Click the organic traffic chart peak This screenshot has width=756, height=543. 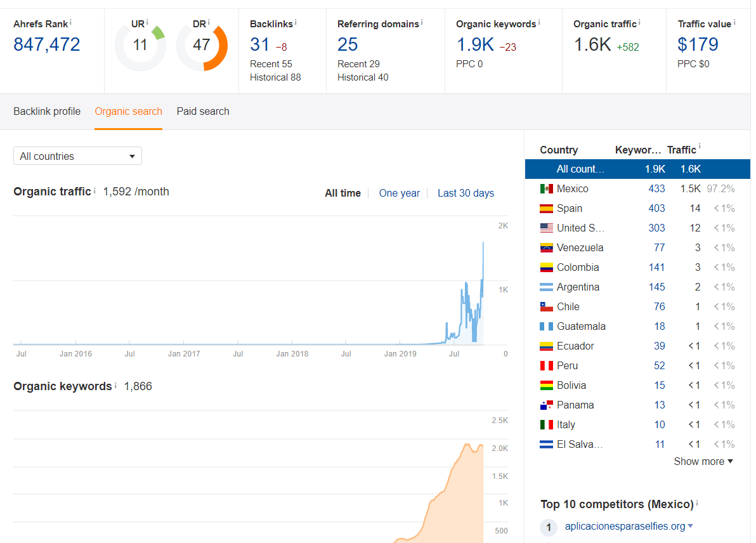click(x=483, y=243)
